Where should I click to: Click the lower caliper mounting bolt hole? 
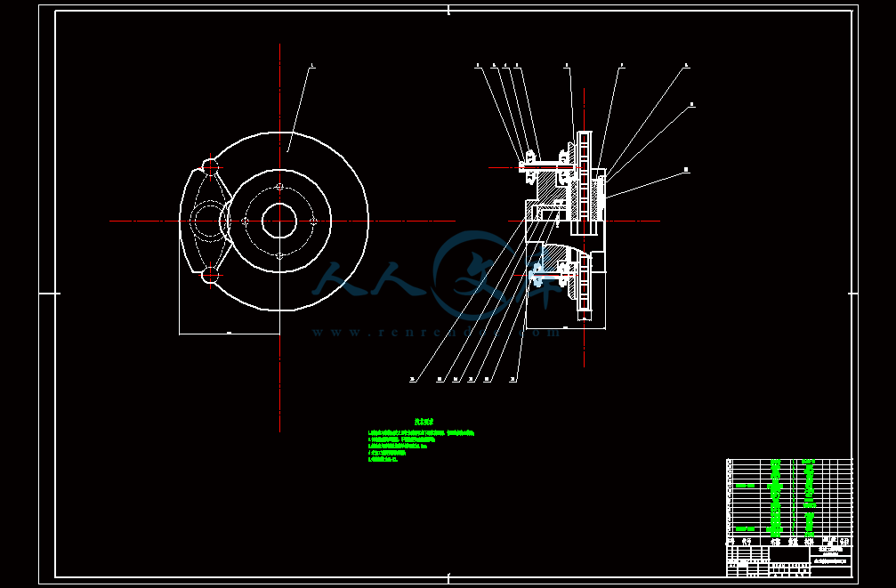tap(210, 275)
